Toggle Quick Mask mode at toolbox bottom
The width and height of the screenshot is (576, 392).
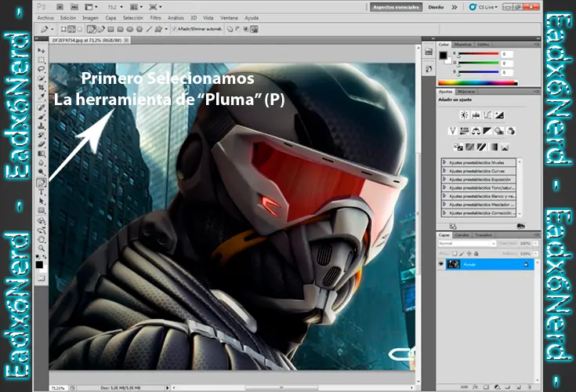[41, 278]
